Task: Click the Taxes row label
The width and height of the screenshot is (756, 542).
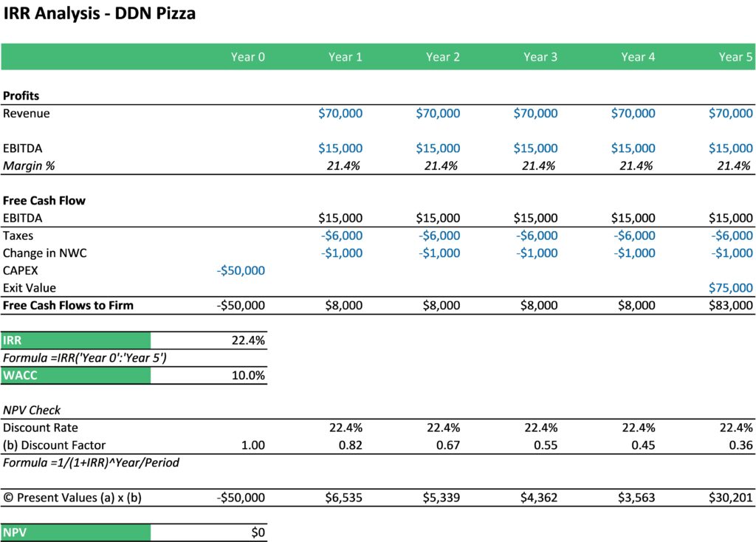Action: click(18, 236)
